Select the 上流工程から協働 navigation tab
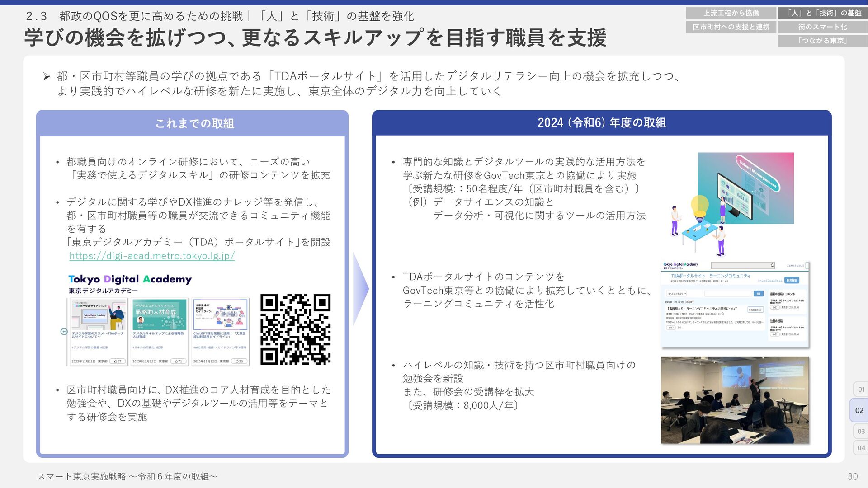This screenshot has height=488, width=868. 731,13
